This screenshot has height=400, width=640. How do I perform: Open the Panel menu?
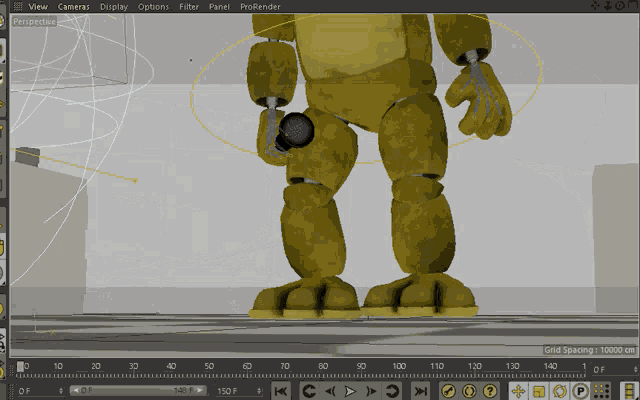[219, 7]
